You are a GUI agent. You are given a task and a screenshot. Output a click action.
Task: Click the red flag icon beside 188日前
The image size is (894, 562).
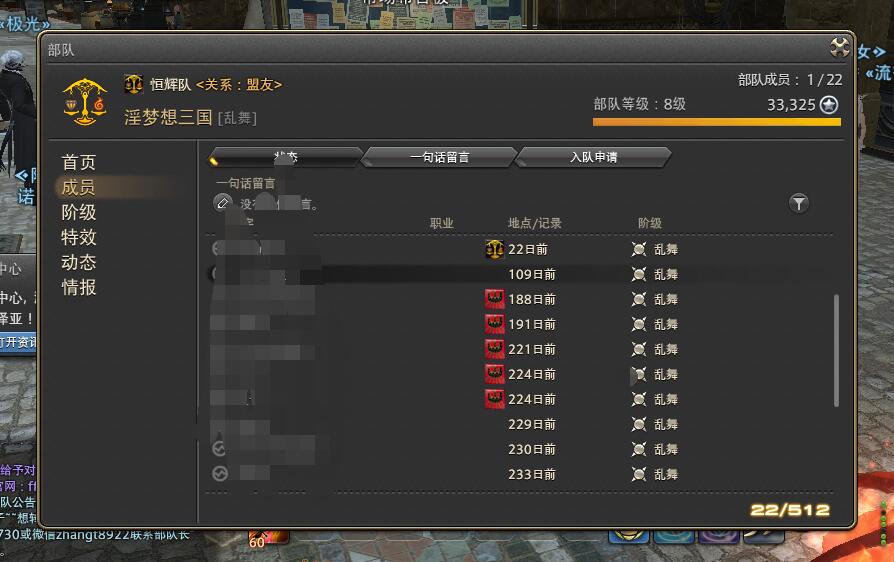tap(494, 299)
